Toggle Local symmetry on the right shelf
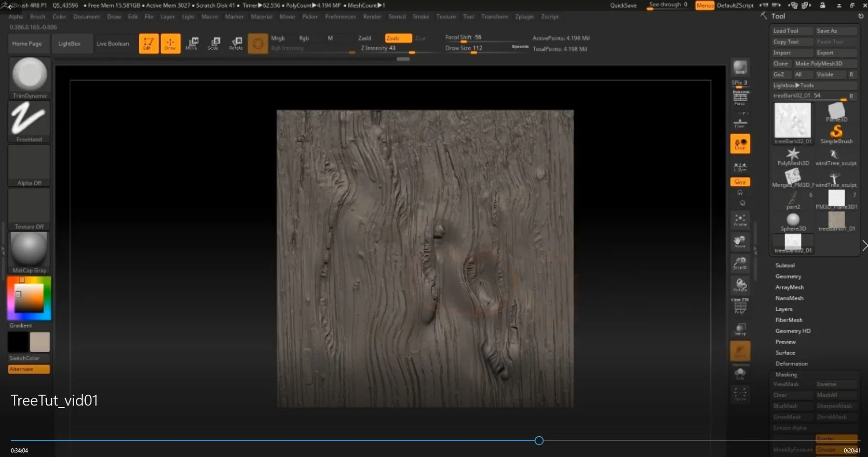The image size is (868, 457). [740, 143]
